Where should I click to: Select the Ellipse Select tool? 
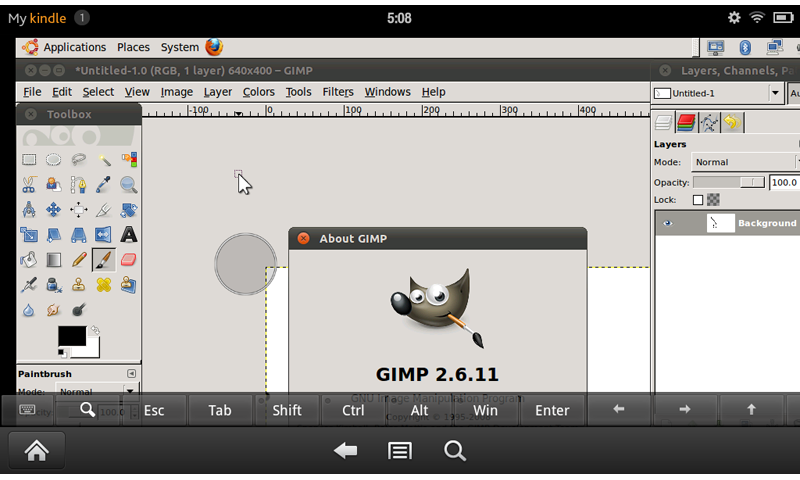[54, 160]
